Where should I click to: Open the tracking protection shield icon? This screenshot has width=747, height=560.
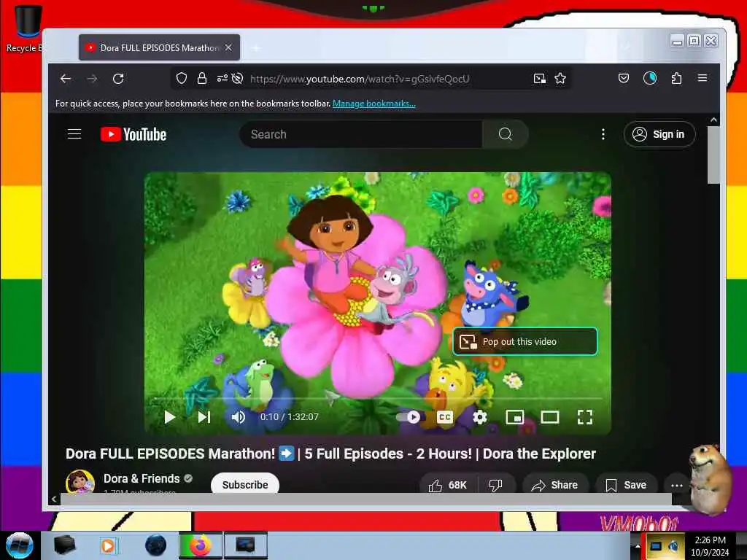[182, 78]
